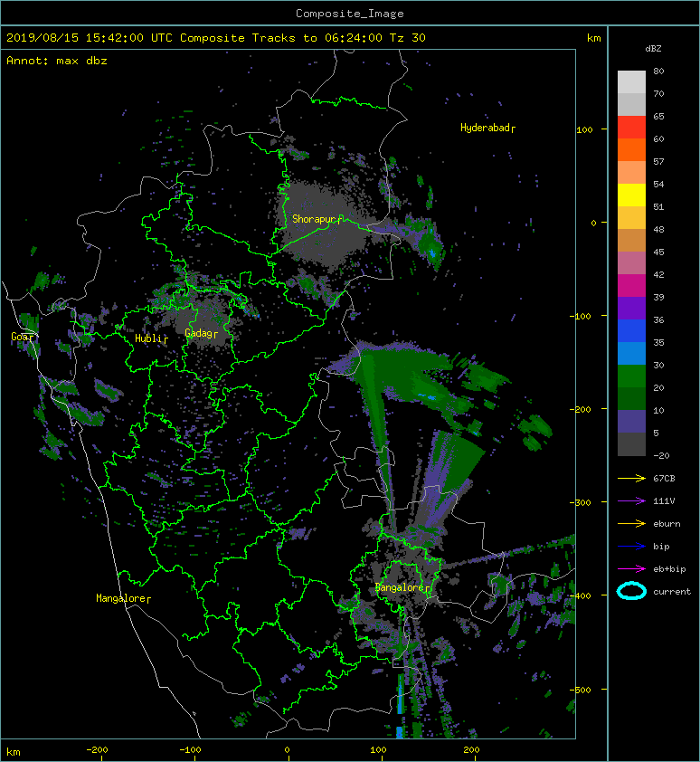This screenshot has width=700, height=762.
Task: Click the eb+bip magenta arrow legend icon
Action: tap(631, 568)
